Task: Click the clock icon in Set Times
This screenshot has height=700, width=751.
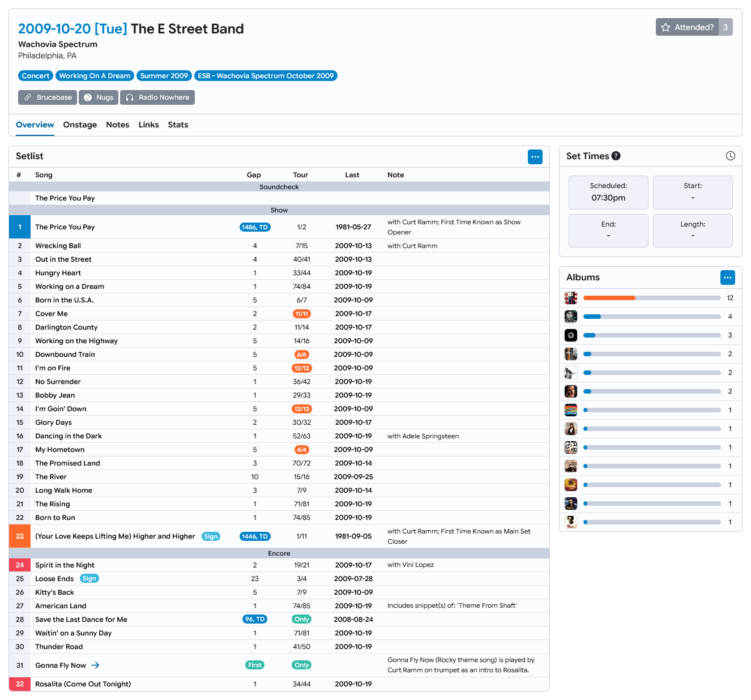Action: point(731,156)
